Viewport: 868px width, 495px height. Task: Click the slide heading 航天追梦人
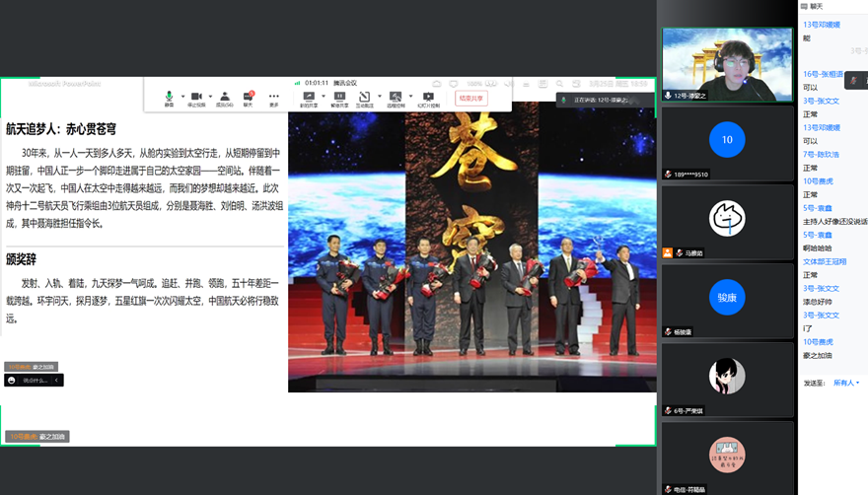pyautogui.click(x=61, y=129)
